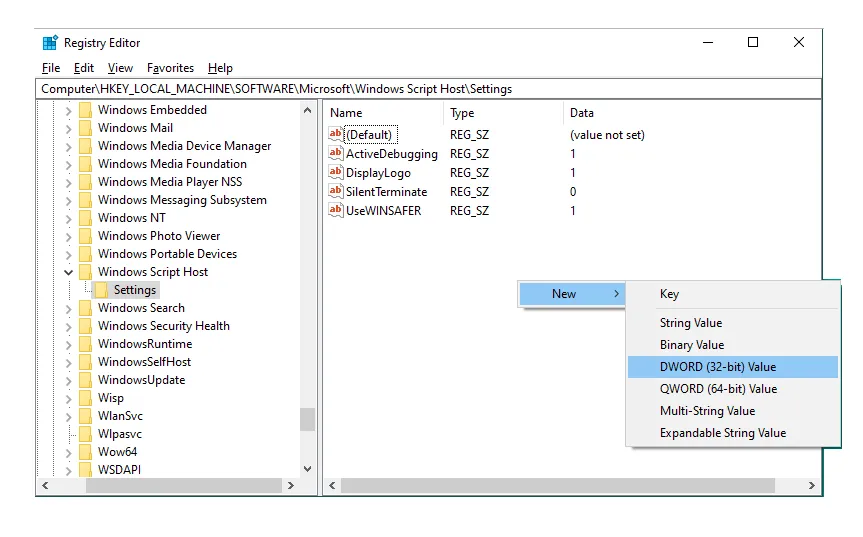
Task: Choose Key from the New submenu
Action: (733, 294)
